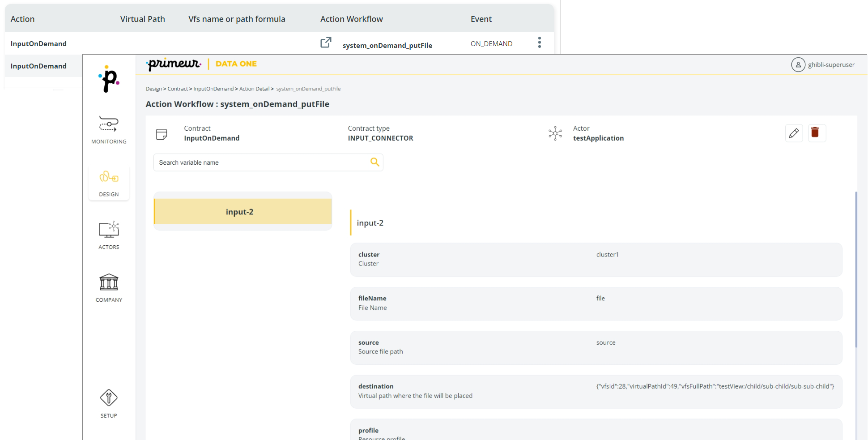868x440 pixels.
Task: Open the three-dot menu for ON_DEMAND row
Action: click(x=540, y=43)
